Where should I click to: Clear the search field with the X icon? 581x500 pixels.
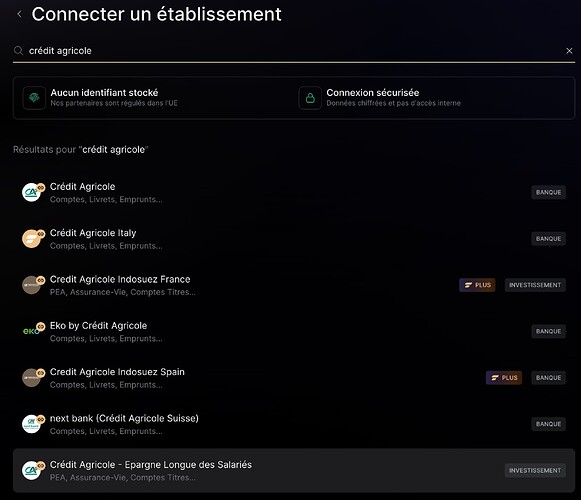point(569,51)
